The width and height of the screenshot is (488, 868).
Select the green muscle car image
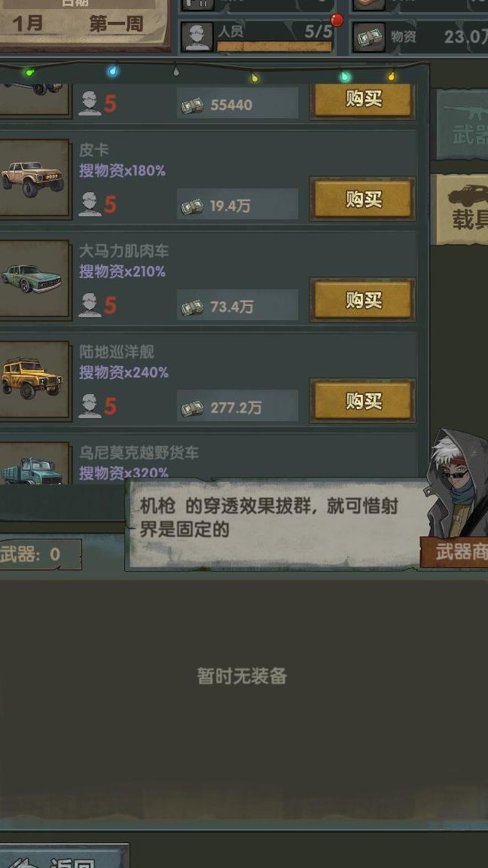tap(33, 279)
